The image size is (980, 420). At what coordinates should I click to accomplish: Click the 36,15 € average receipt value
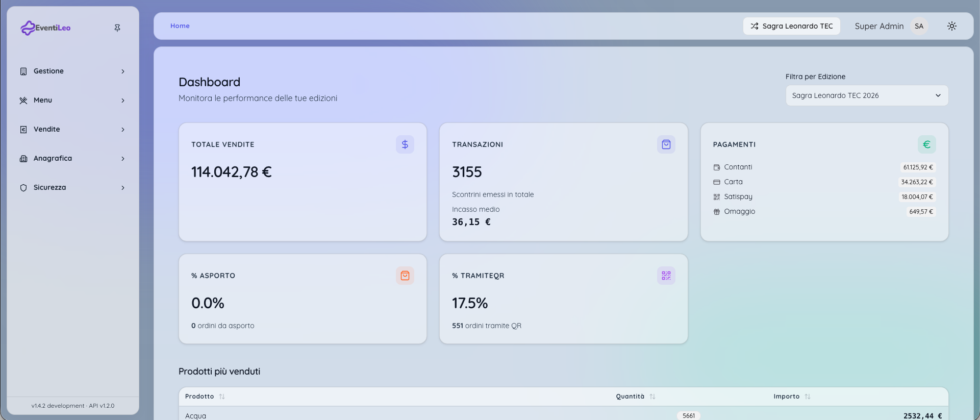click(x=471, y=222)
